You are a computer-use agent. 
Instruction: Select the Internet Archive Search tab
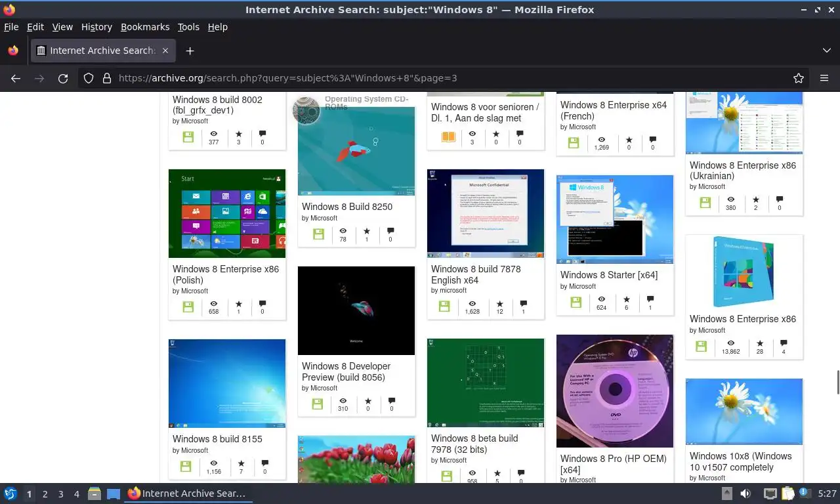[103, 51]
